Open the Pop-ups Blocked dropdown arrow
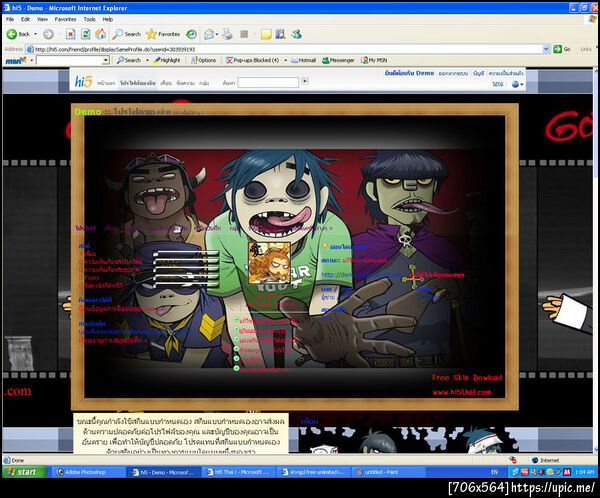Image resolution: width=600 pixels, height=498 pixels. point(285,60)
